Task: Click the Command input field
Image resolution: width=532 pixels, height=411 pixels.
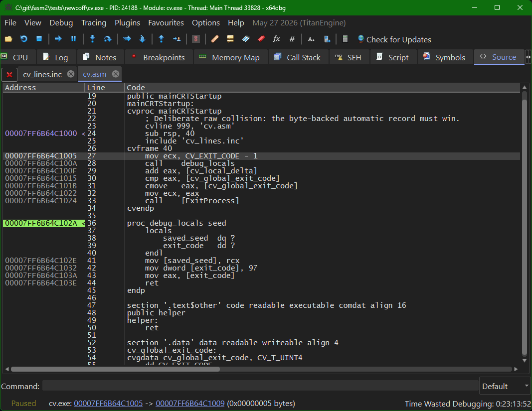Action: (260, 386)
